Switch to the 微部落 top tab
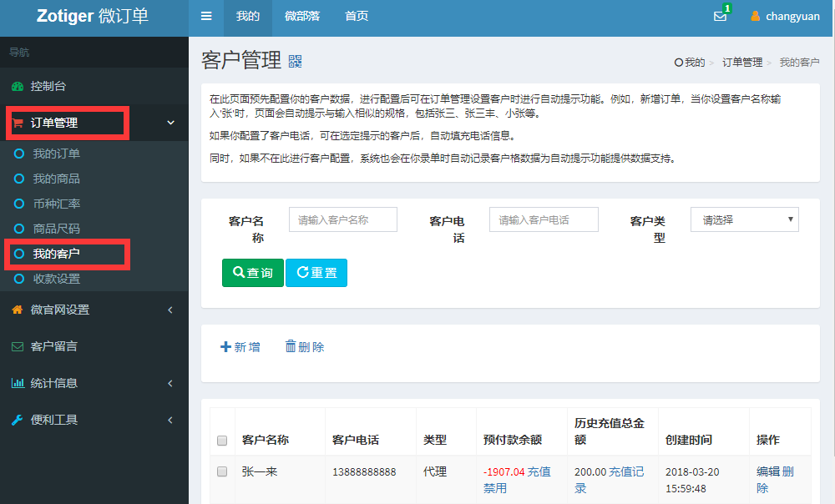 coord(302,16)
